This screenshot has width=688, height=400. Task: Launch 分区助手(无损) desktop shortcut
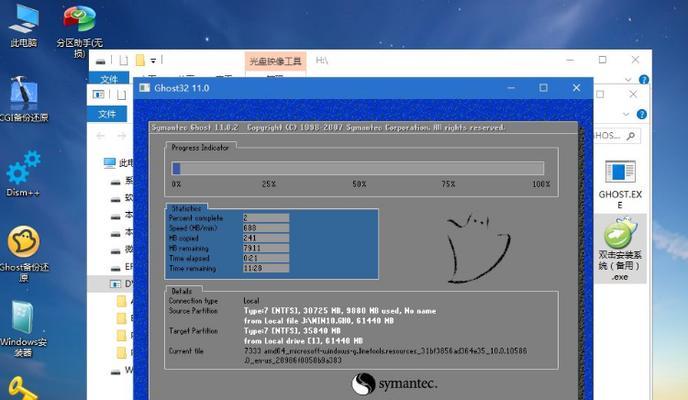point(79,30)
